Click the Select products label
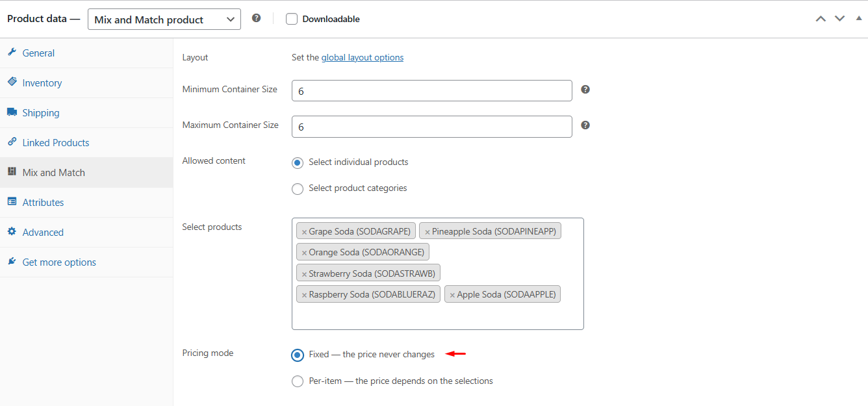Image resolution: width=868 pixels, height=406 pixels. [212, 227]
